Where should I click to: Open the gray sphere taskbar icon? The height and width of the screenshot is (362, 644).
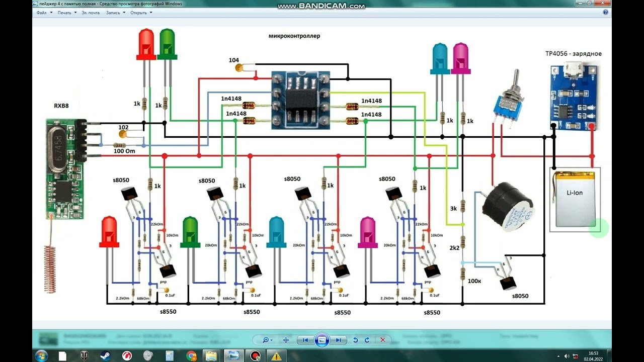[x=149, y=356]
